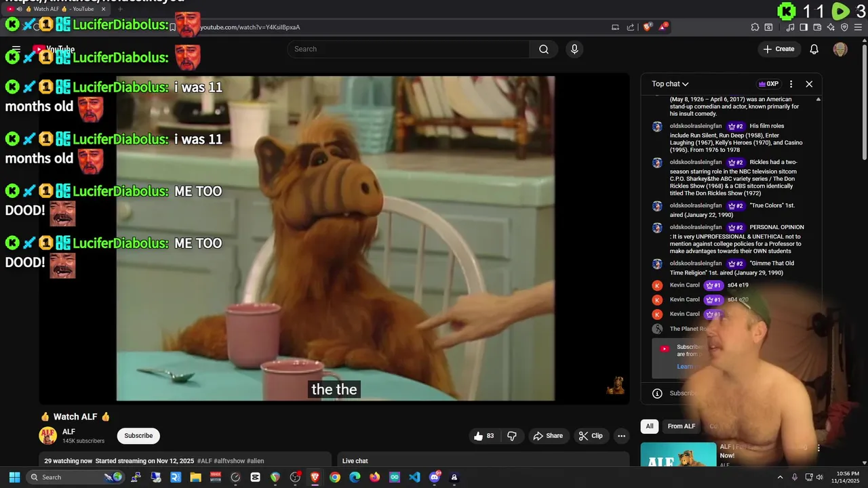Toggle the browser sidebar panel icon
Screen dimensions: 868x488
coord(804,27)
